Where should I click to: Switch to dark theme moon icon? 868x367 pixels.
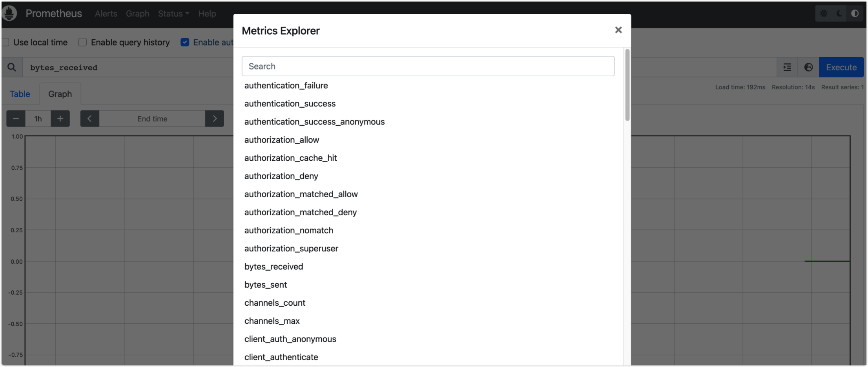(x=839, y=13)
